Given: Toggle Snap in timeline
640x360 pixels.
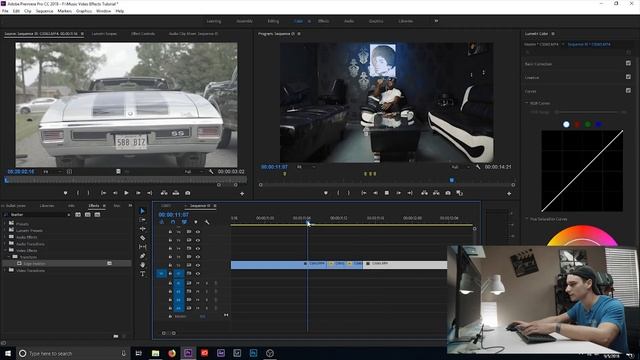Looking at the screenshot, I should (173, 222).
